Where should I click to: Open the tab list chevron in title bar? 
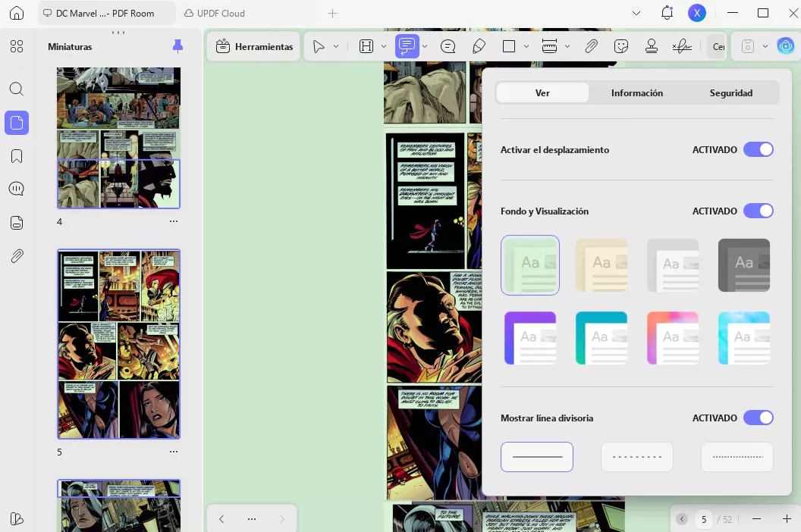[x=636, y=13]
